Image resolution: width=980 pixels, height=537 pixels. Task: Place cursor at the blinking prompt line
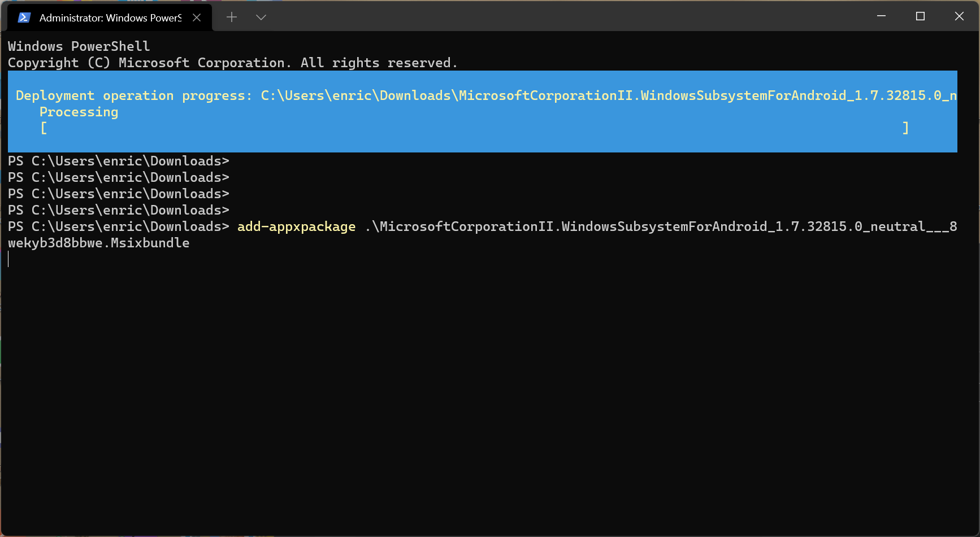coord(8,259)
